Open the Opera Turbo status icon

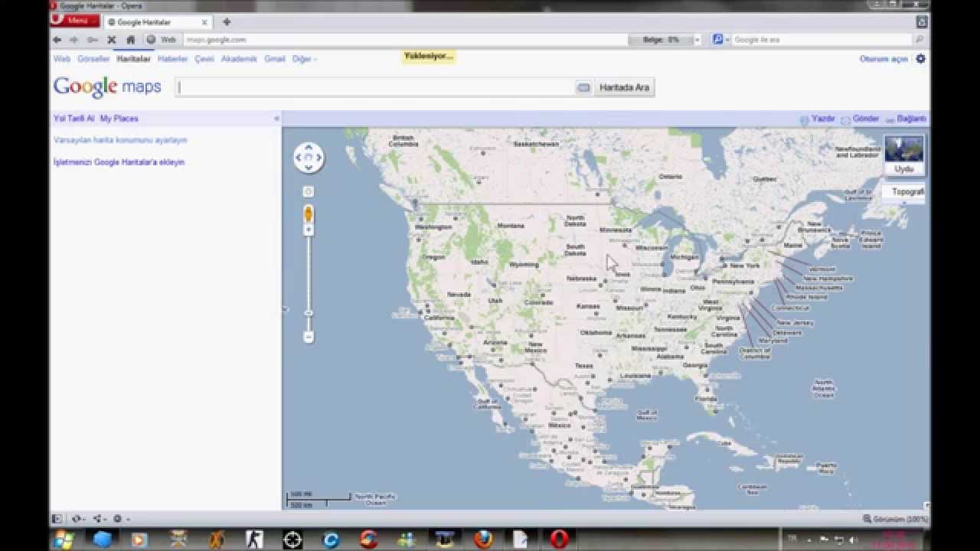pyautogui.click(x=121, y=519)
